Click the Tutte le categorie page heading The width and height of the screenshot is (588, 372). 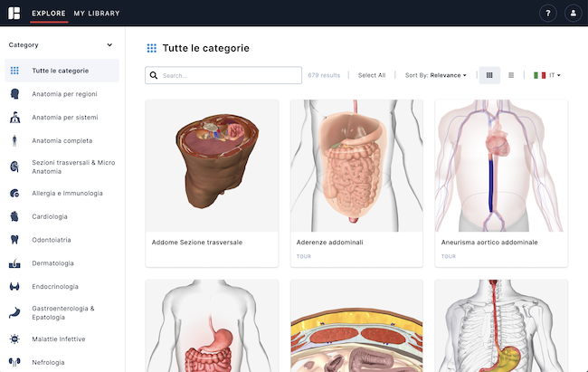pos(206,48)
